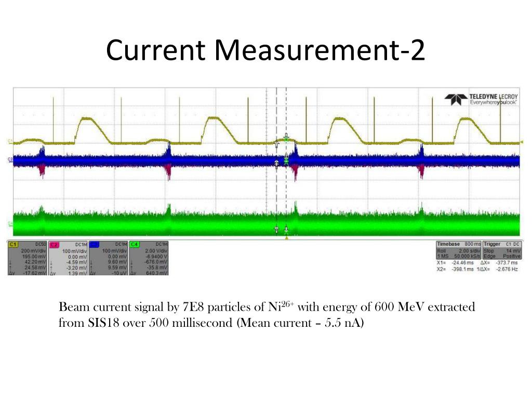Click the Stop trigger mode label
The width and height of the screenshot is (532, 399).
[x=488, y=251]
